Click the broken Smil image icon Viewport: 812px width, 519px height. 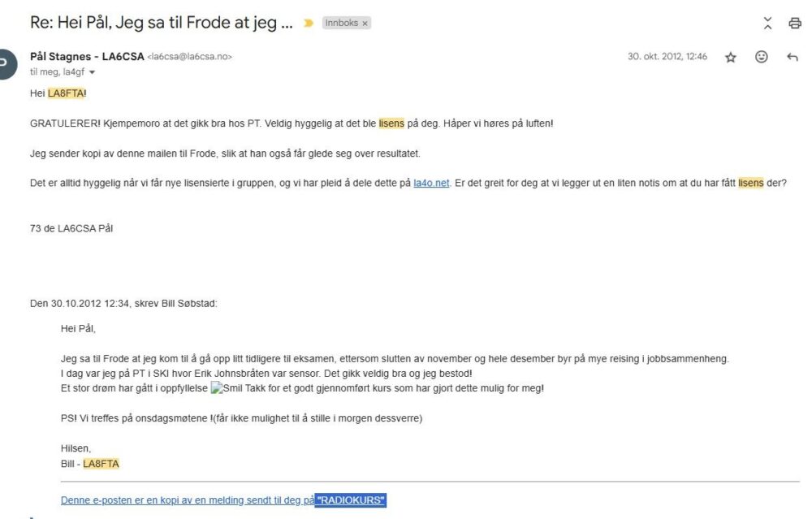(217, 388)
